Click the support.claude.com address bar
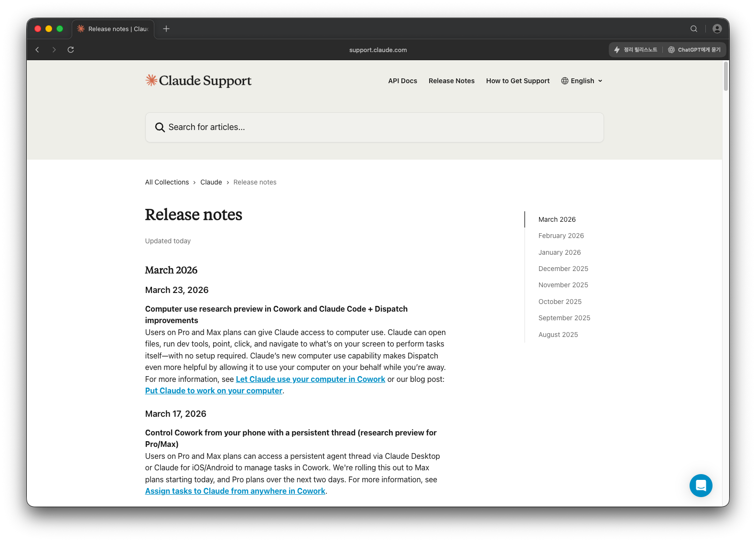The width and height of the screenshot is (756, 542). pos(378,50)
